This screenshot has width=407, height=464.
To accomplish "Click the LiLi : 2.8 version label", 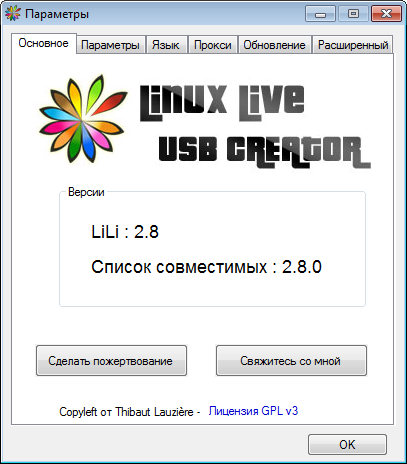I will point(125,231).
